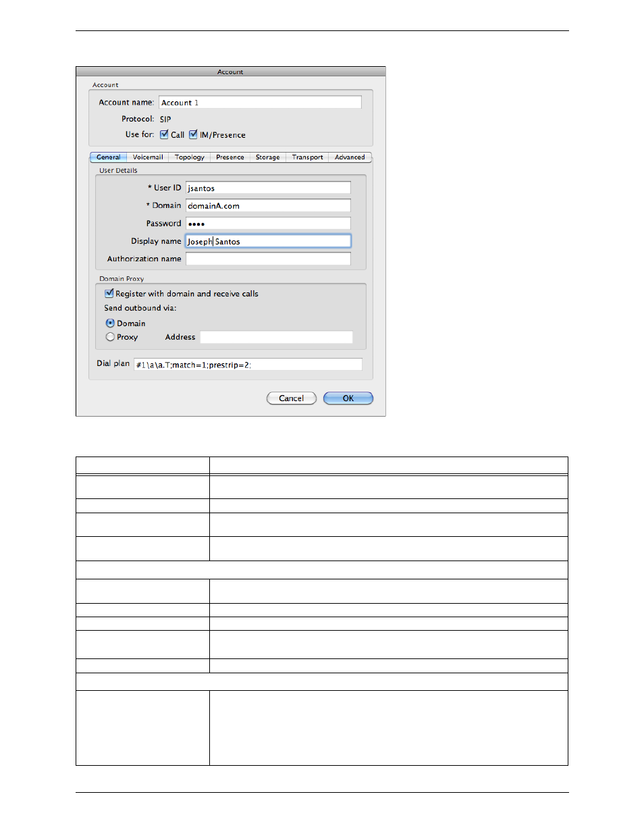Select the General tab
The width and height of the screenshot is (644, 834).
tap(108, 157)
